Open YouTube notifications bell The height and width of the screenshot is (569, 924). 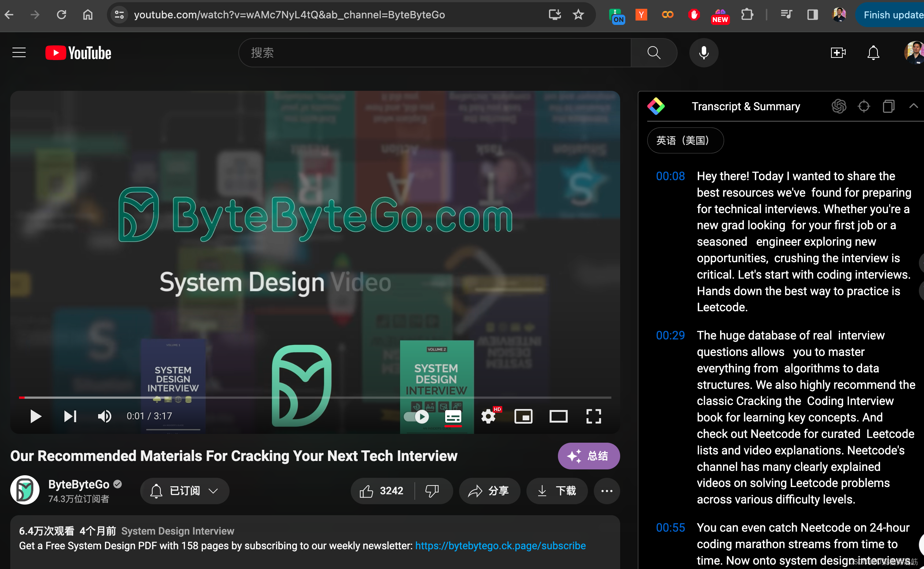(x=873, y=53)
